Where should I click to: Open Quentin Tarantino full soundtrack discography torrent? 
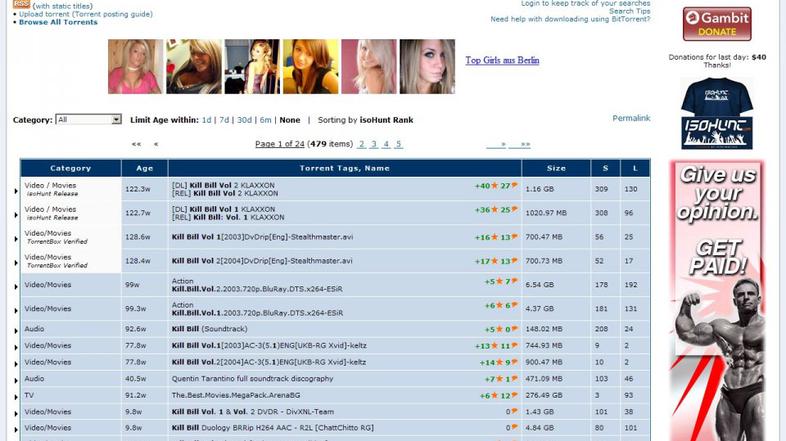pyautogui.click(x=252, y=379)
